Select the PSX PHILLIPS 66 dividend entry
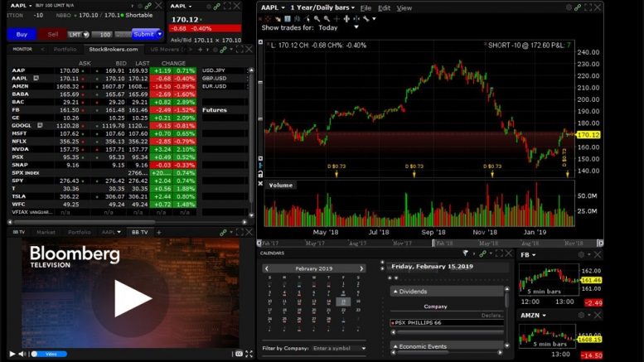Image resolution: width=644 pixels, height=362 pixels. tap(447, 322)
